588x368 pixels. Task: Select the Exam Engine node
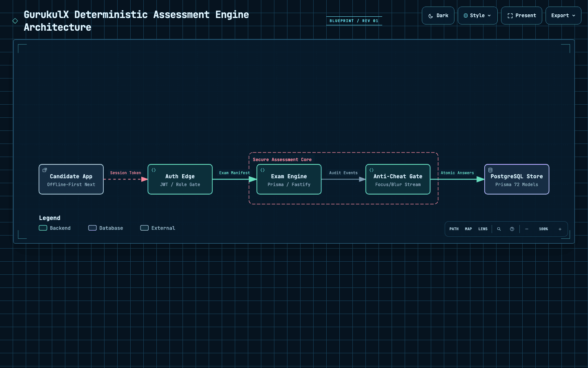point(289,179)
